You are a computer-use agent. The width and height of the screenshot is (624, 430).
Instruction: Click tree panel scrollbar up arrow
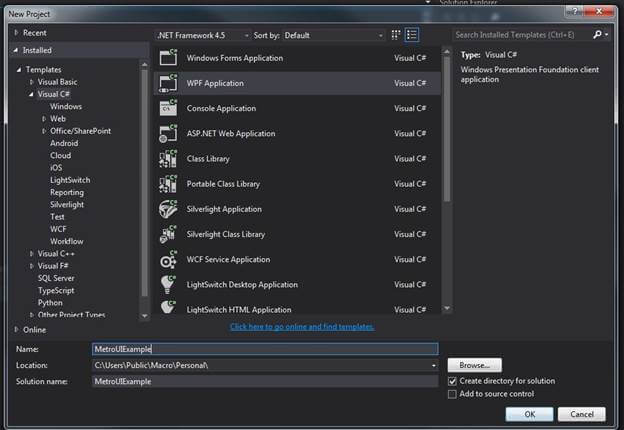(x=144, y=64)
